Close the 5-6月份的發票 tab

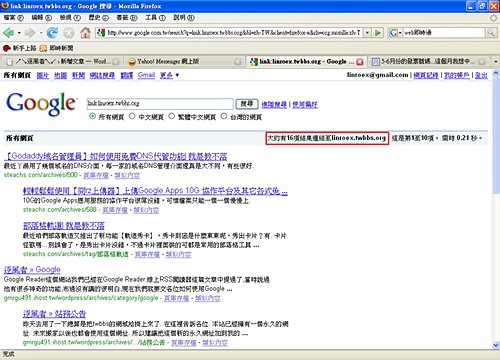coord(482,62)
